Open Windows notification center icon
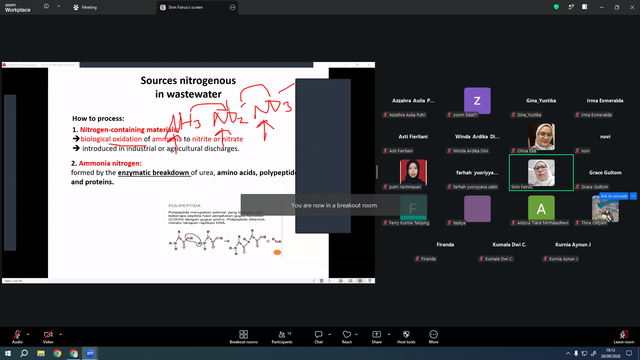Screen dimensions: 640x360 (629, 353)
